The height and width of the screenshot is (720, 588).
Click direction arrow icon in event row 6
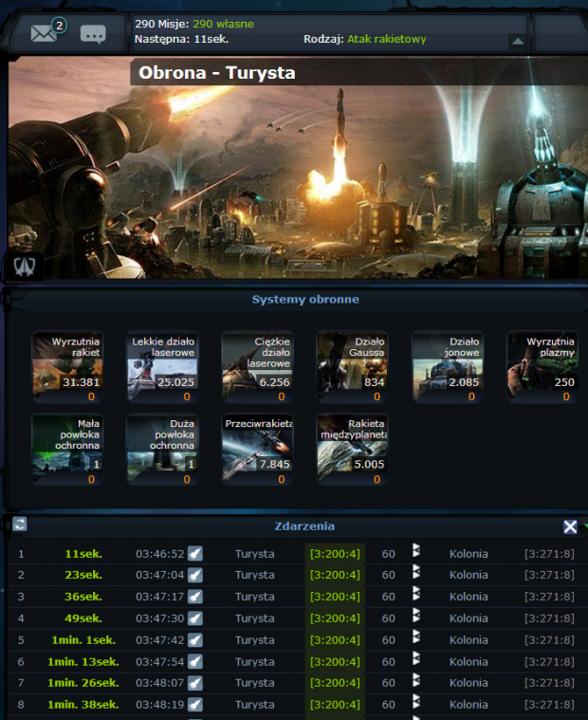click(416, 658)
